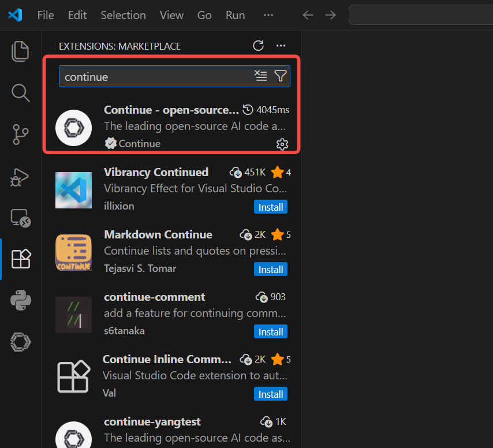
Task: Open the Go menu
Action: click(x=204, y=15)
